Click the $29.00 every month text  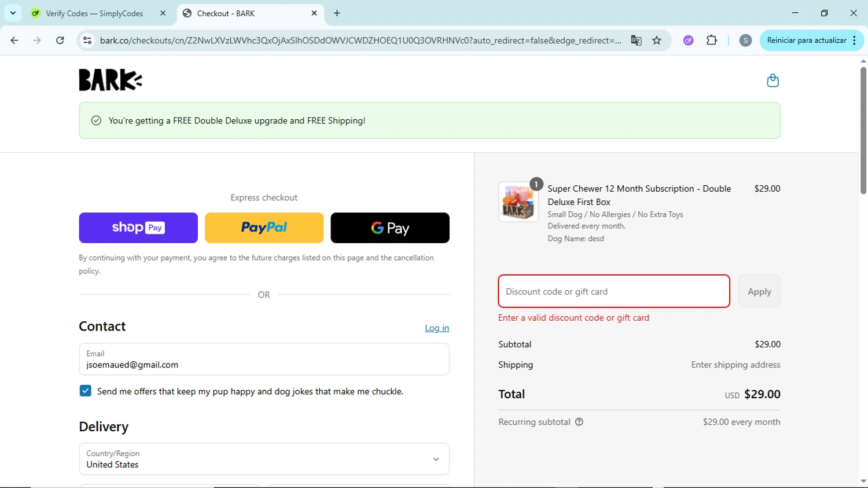pos(741,422)
